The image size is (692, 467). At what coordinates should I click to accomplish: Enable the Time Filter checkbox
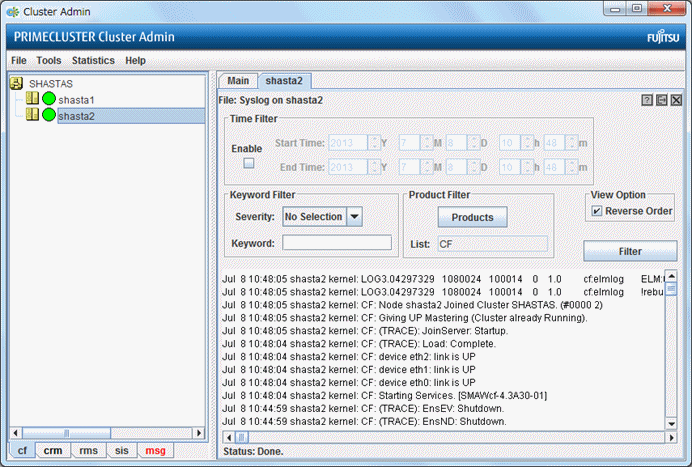(249, 162)
